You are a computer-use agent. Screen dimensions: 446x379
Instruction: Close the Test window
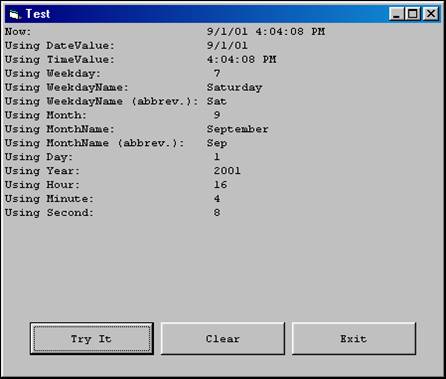pyautogui.click(x=431, y=14)
